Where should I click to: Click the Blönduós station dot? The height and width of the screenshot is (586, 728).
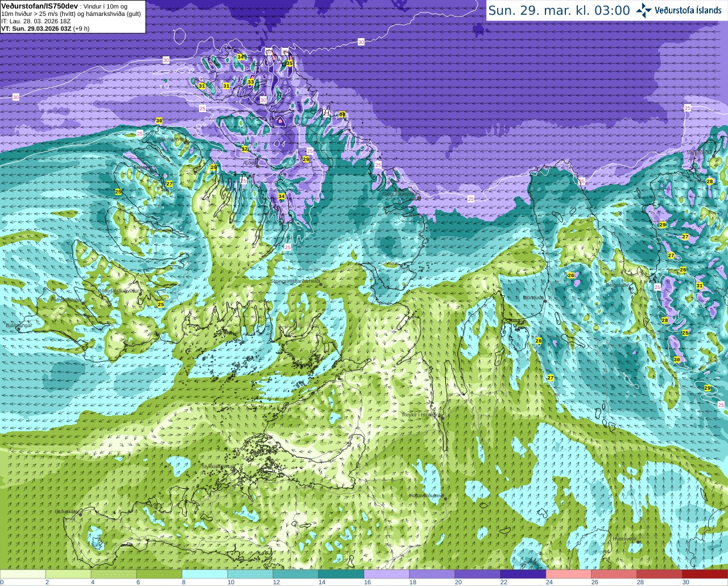point(545,300)
